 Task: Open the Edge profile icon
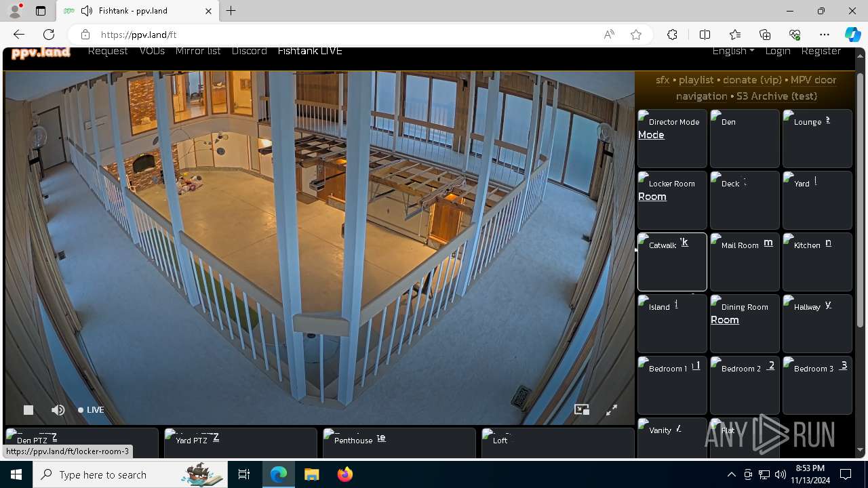pyautogui.click(x=15, y=11)
